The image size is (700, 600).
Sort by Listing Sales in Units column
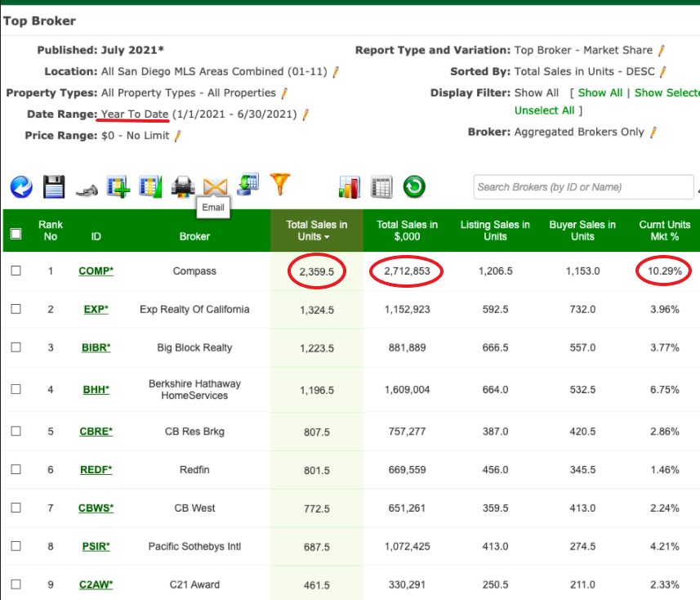point(495,231)
